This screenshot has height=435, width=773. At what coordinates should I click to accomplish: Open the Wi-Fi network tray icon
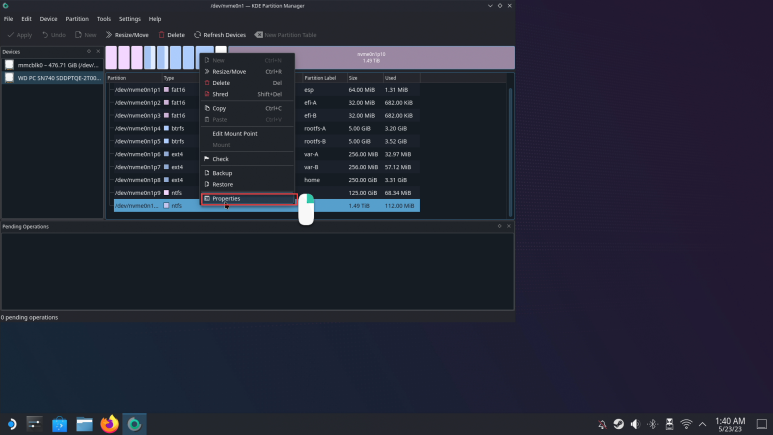tap(686, 424)
